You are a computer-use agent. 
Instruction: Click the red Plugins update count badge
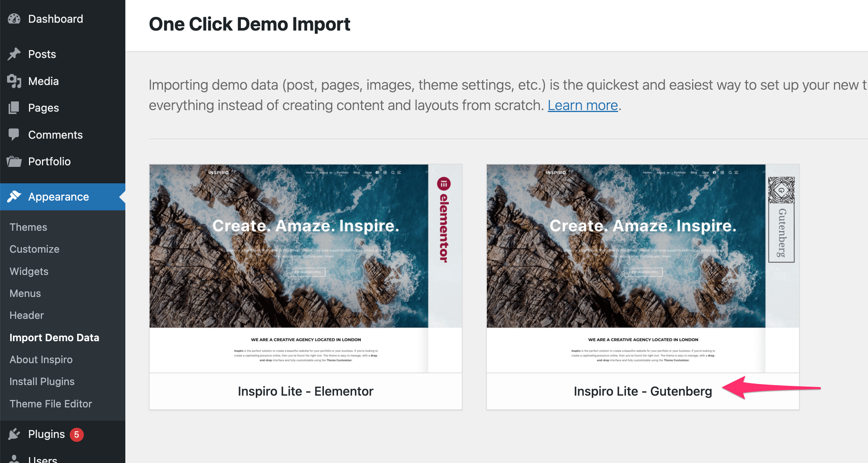tap(77, 434)
